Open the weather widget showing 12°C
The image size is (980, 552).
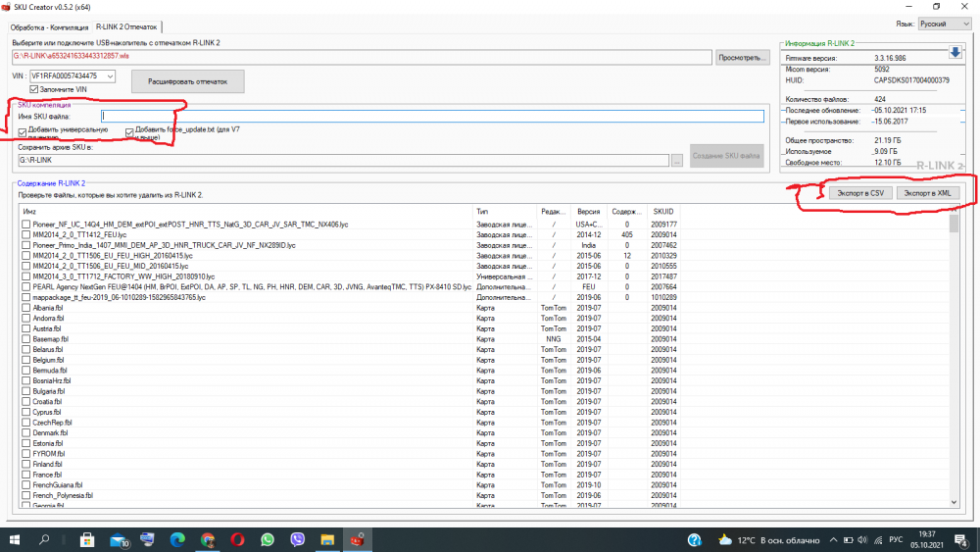[x=768, y=539]
